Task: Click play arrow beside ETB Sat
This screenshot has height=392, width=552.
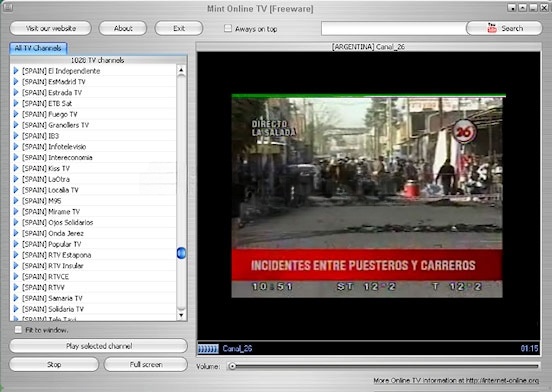Action: [x=16, y=103]
